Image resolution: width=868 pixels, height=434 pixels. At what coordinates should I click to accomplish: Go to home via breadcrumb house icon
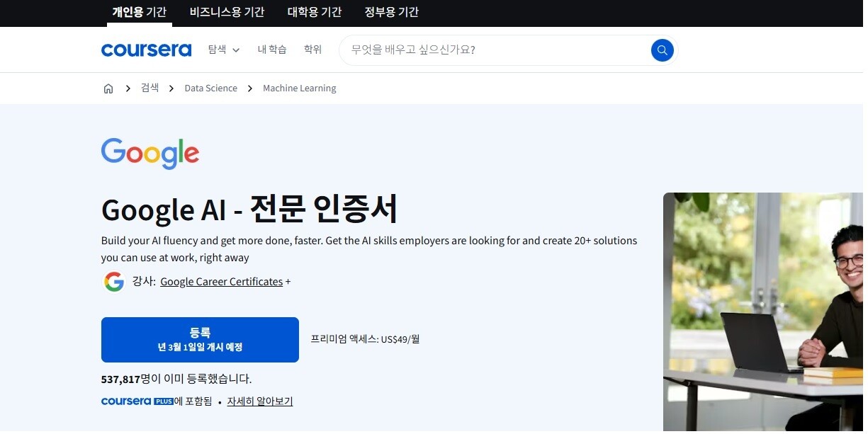coord(108,88)
